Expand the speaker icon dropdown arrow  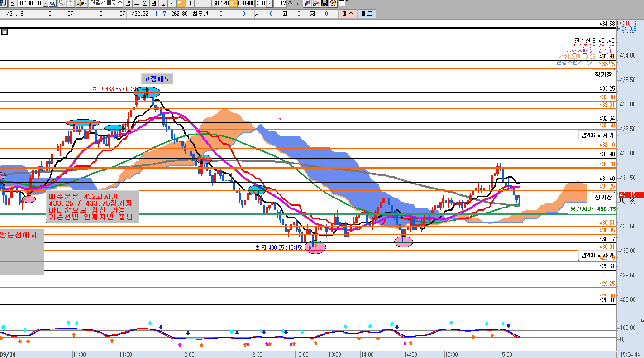[86, 4]
